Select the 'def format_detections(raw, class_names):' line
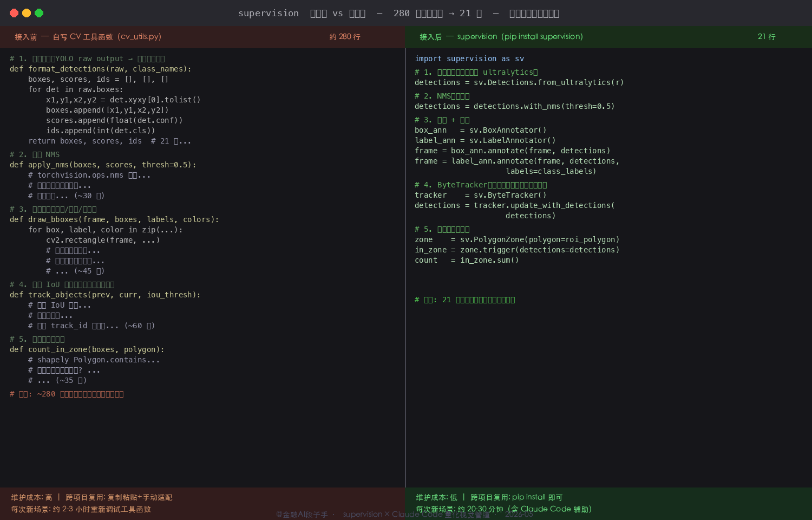The width and height of the screenshot is (812, 520). click(x=100, y=69)
